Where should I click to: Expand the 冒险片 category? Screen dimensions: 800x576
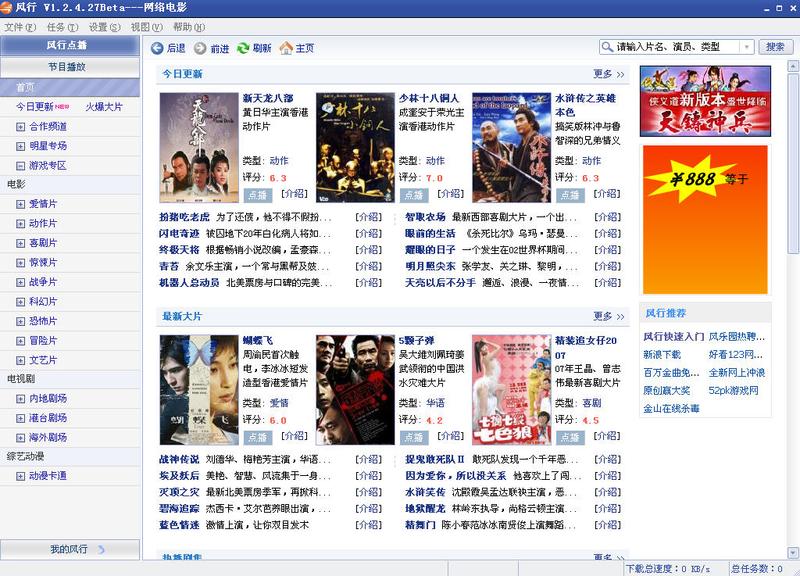(20, 341)
